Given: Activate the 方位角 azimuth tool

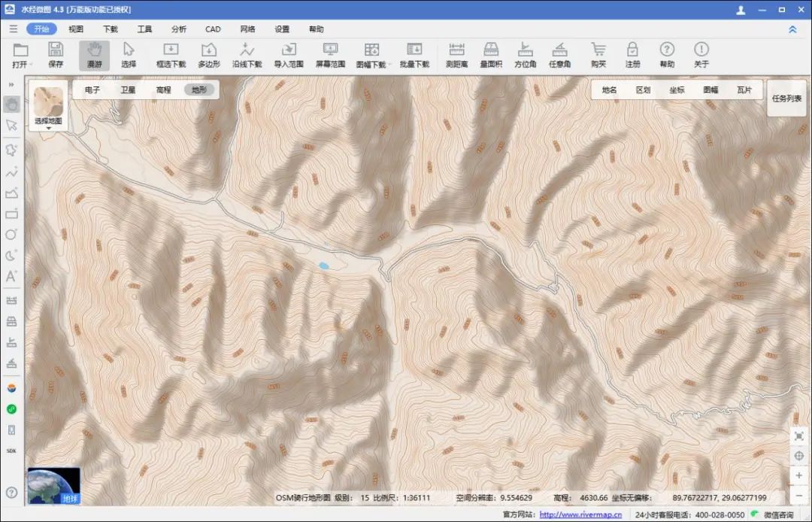Looking at the screenshot, I should coord(525,56).
